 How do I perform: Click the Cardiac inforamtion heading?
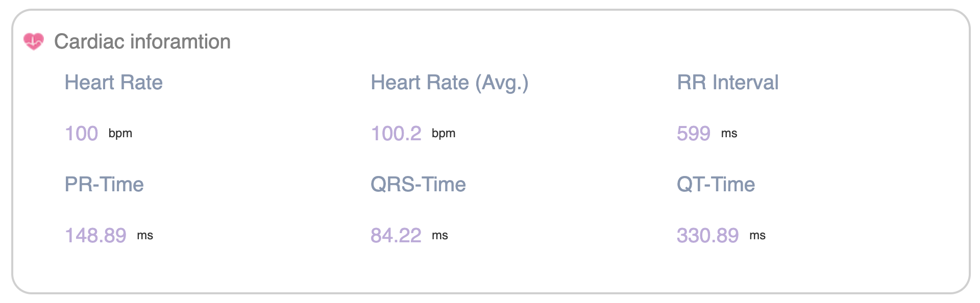(x=142, y=41)
